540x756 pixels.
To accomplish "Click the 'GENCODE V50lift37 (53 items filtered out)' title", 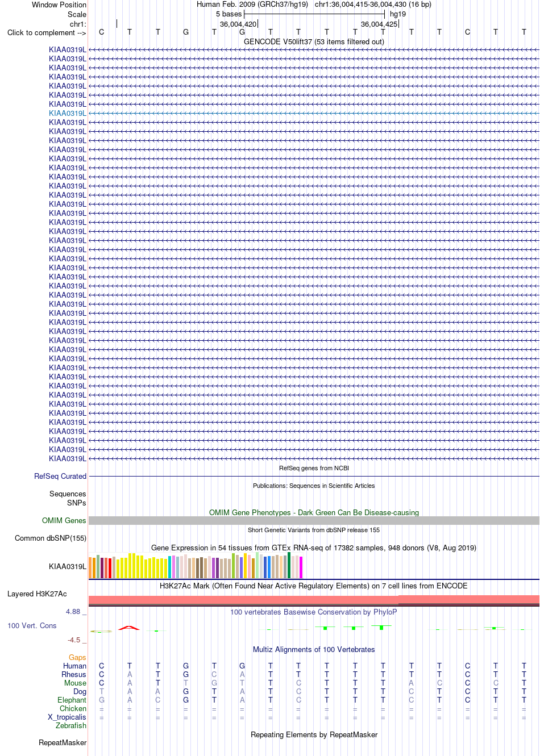I will tap(314, 41).
